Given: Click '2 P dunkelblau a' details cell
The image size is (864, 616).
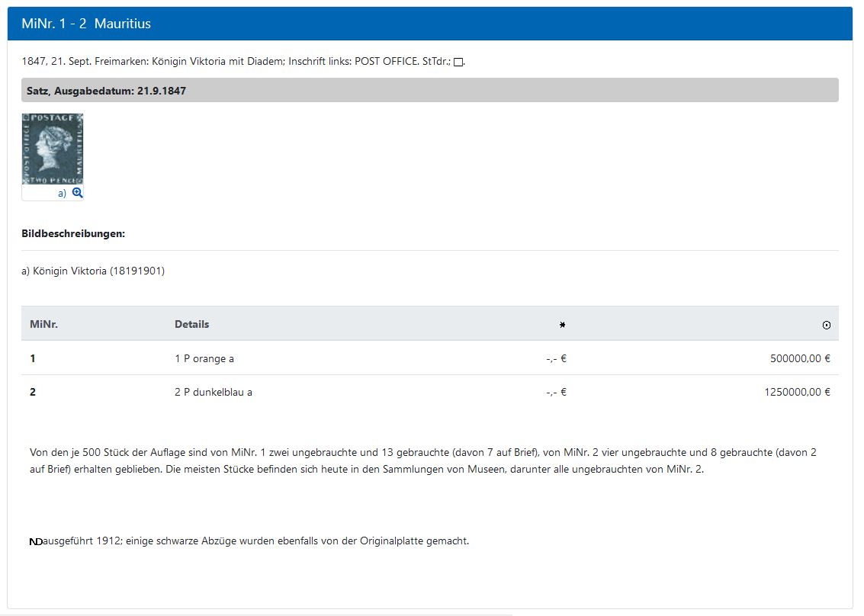Looking at the screenshot, I should coord(214,393).
